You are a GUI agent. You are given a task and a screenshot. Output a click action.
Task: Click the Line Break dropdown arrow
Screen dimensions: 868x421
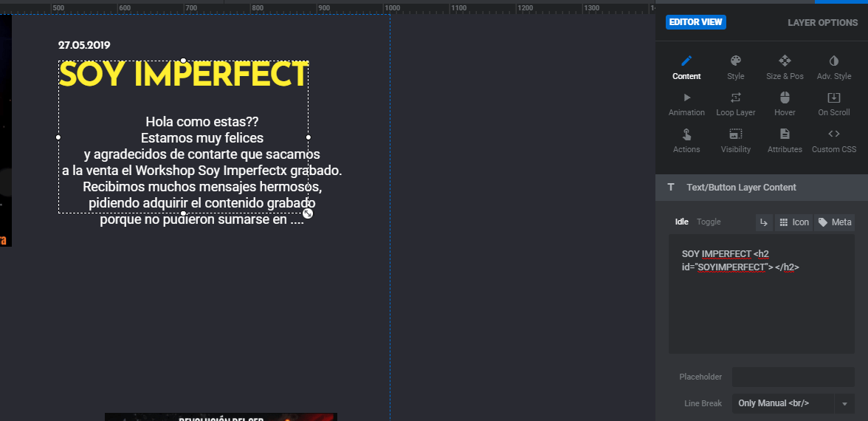click(x=844, y=403)
